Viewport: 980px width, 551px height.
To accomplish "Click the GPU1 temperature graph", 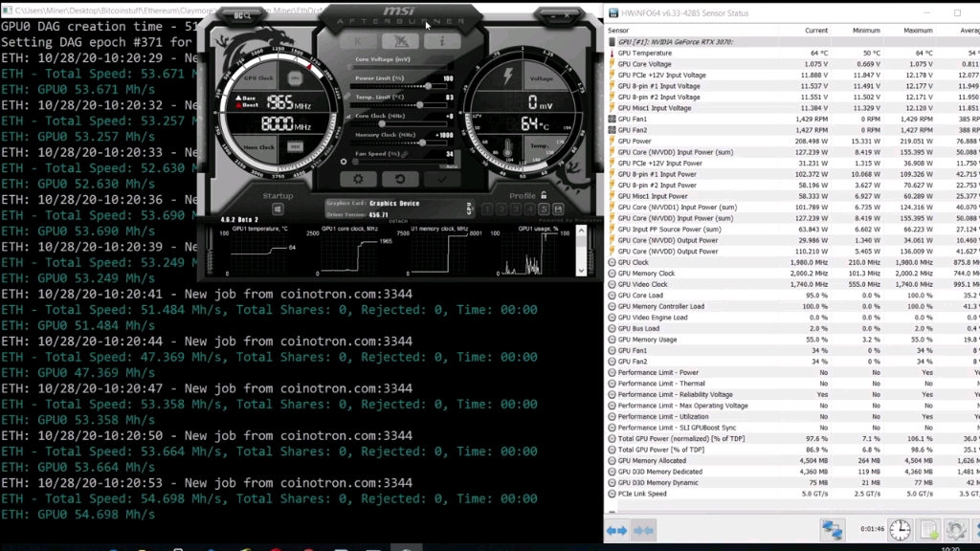I will click(x=260, y=252).
